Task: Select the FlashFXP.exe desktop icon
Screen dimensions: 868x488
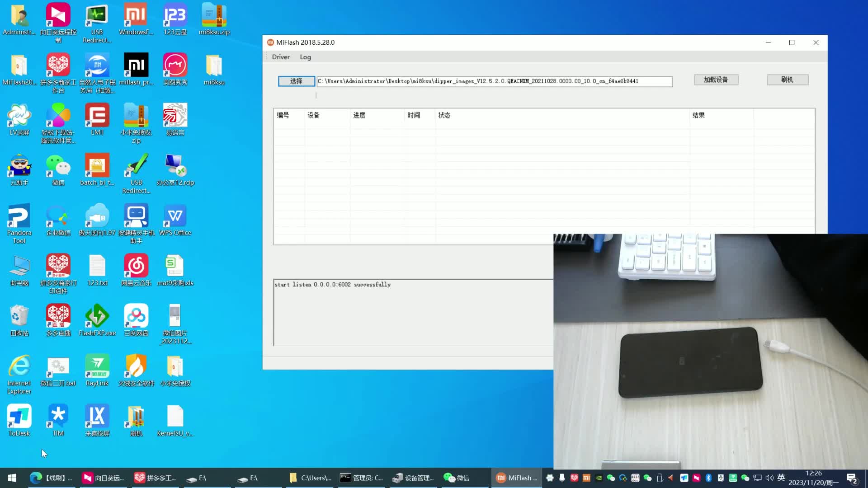Action: pyautogui.click(x=97, y=320)
